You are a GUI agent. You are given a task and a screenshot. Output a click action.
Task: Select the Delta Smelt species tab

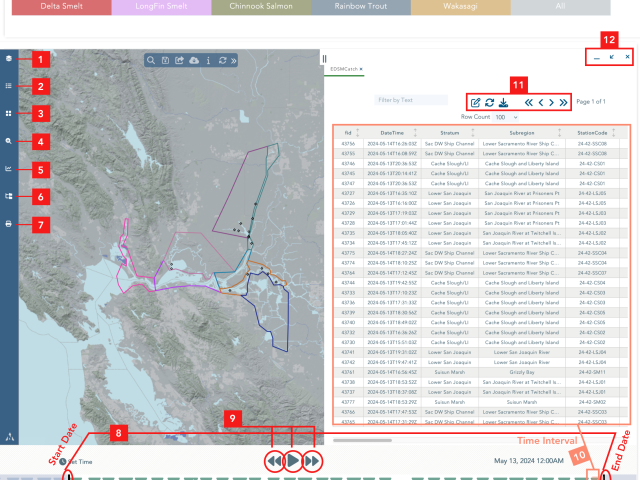[x=62, y=7]
